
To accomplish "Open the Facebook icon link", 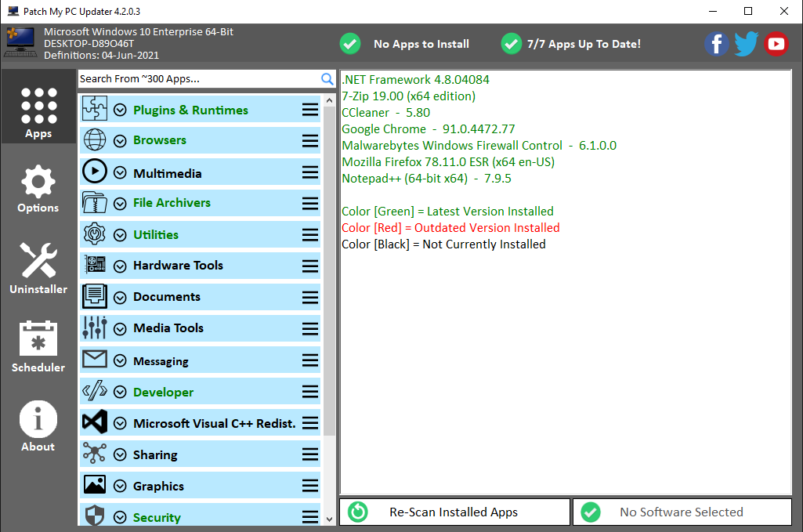I will tap(717, 44).
